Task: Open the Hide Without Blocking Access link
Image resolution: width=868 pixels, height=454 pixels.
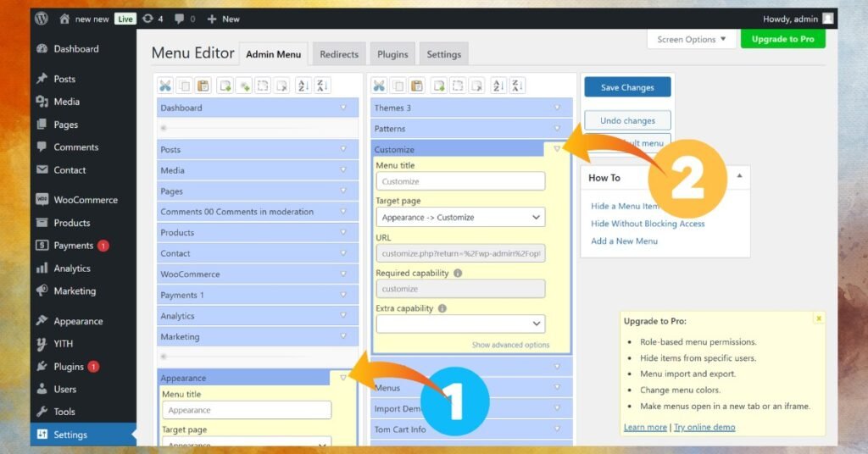Action: coord(648,224)
